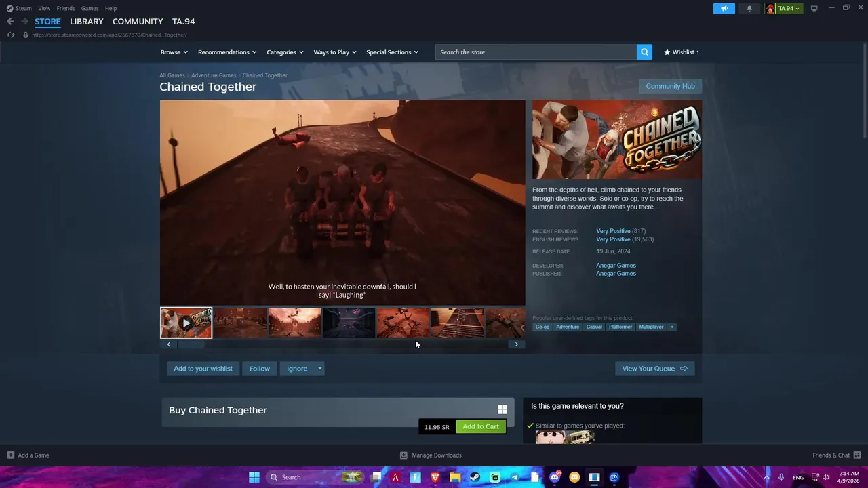Open the notifications bell
The height and width of the screenshot is (488, 868).
pyautogui.click(x=749, y=8)
